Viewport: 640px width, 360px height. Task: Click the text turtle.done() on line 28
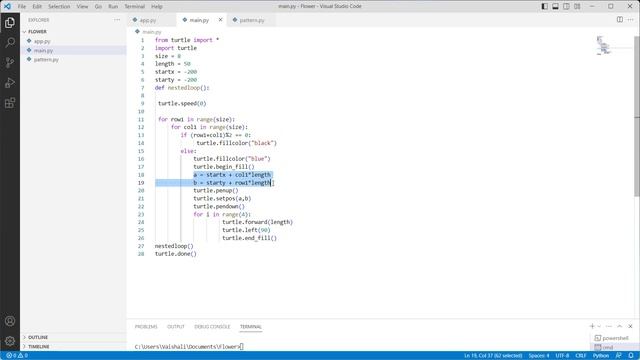pyautogui.click(x=176, y=254)
